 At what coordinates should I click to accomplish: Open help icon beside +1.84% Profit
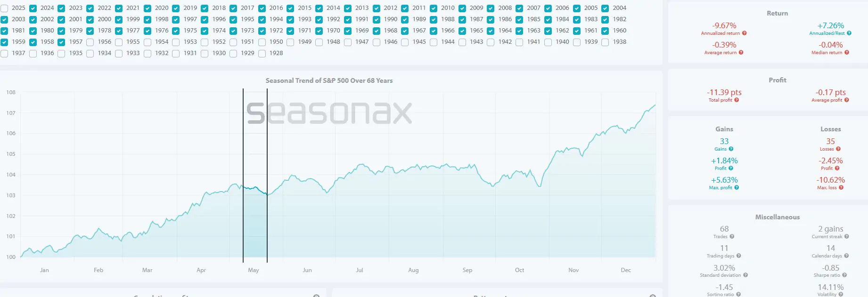click(x=731, y=169)
